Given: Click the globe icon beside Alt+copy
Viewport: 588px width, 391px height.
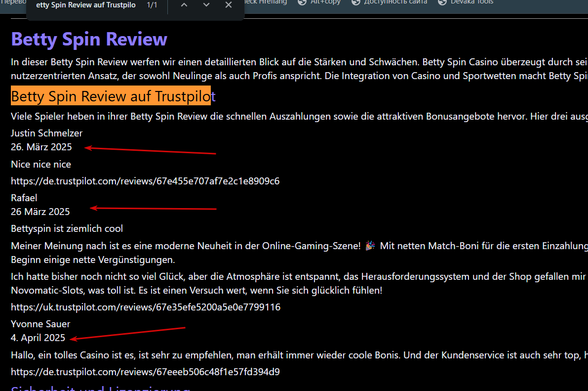Looking at the screenshot, I should tap(302, 2).
